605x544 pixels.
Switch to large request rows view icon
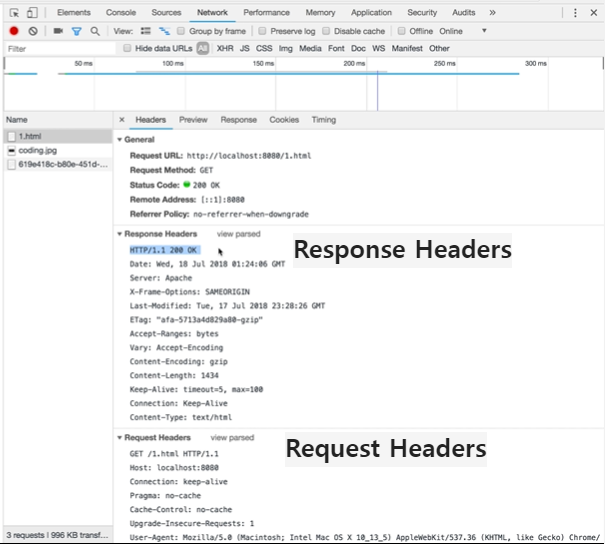click(145, 31)
